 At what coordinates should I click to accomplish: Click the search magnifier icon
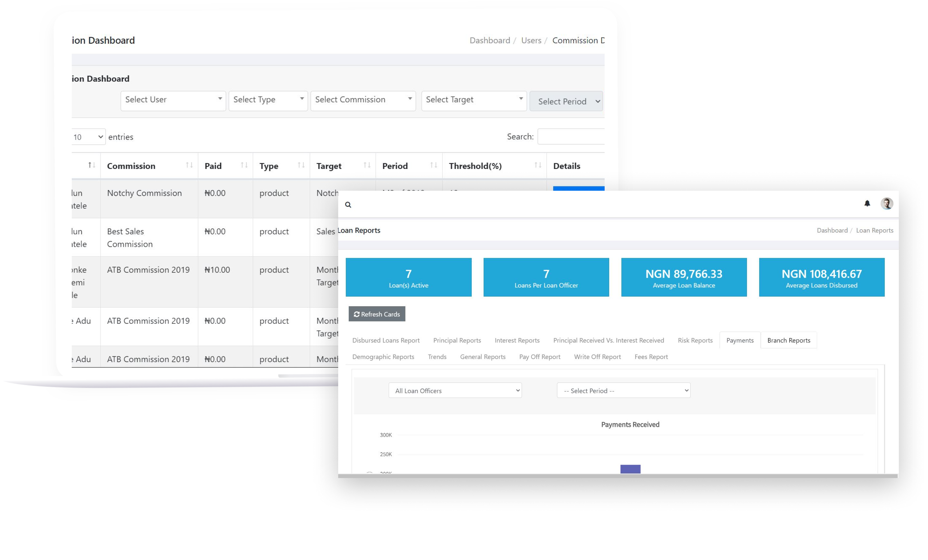(x=348, y=205)
